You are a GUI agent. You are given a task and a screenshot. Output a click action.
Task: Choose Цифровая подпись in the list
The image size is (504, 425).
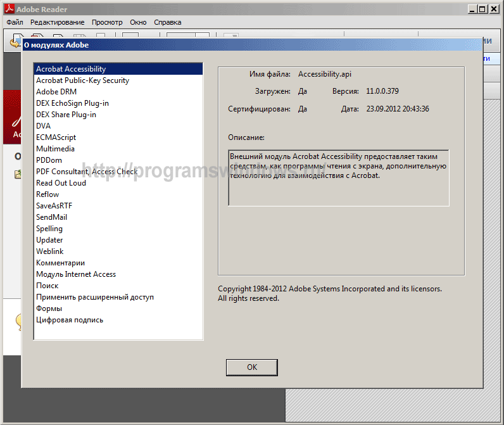[118, 320]
